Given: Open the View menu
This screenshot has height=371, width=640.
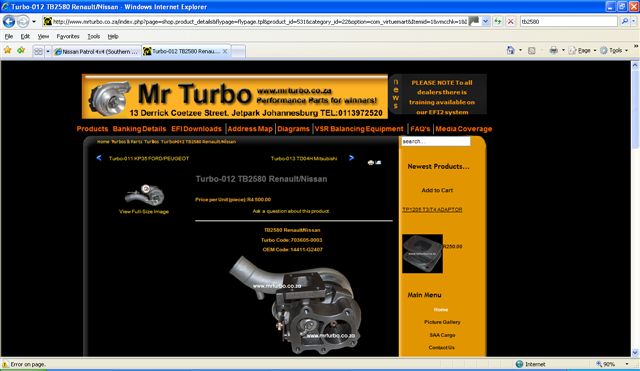Looking at the screenshot, I should pos(43,36).
